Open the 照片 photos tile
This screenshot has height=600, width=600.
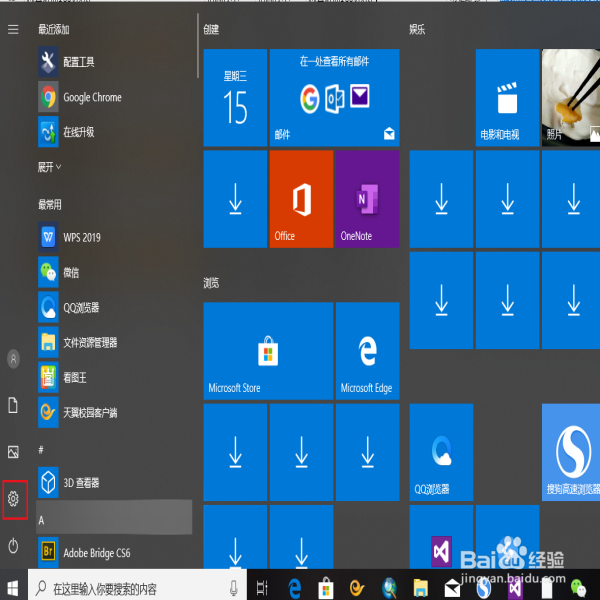pos(571,98)
